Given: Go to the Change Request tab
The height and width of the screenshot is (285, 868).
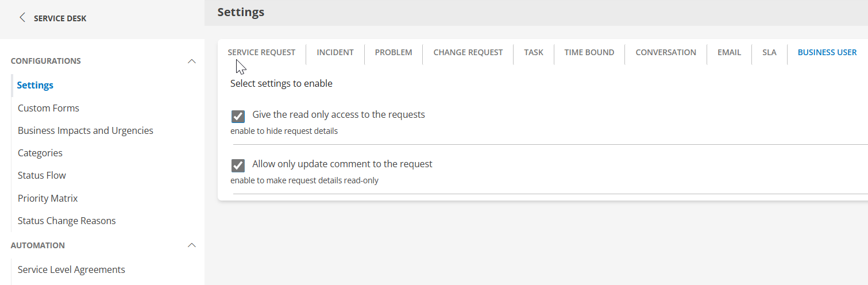Looking at the screenshot, I should [468, 52].
